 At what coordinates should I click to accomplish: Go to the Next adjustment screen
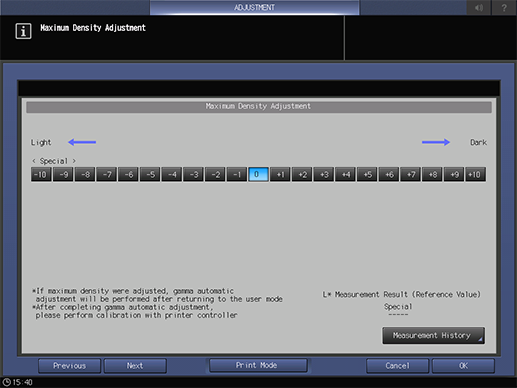click(x=135, y=366)
